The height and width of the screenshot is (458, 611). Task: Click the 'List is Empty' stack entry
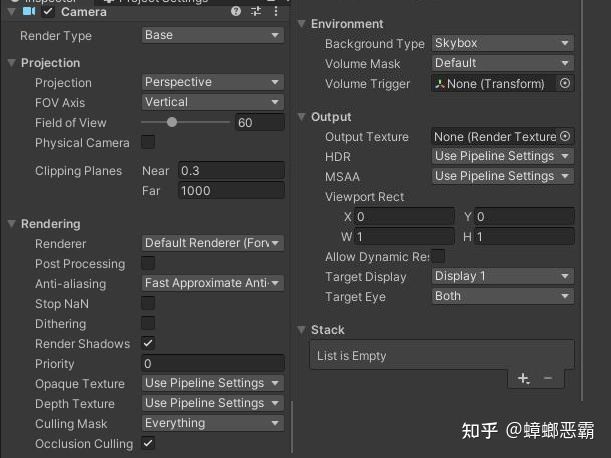pyautogui.click(x=442, y=355)
